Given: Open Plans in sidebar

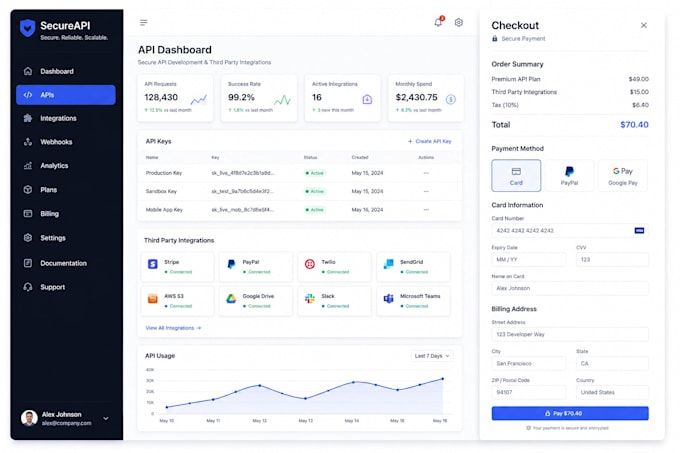Looking at the screenshot, I should tap(65, 190).
